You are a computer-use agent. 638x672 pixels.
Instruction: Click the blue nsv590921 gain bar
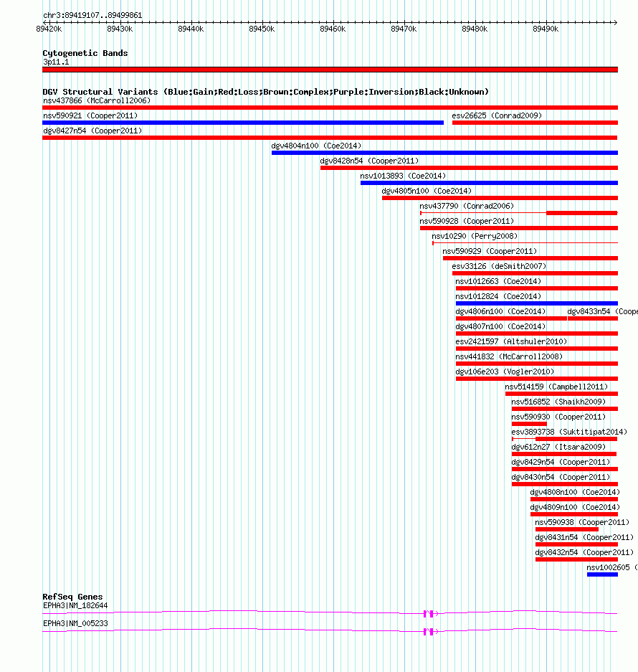pyautogui.click(x=243, y=123)
